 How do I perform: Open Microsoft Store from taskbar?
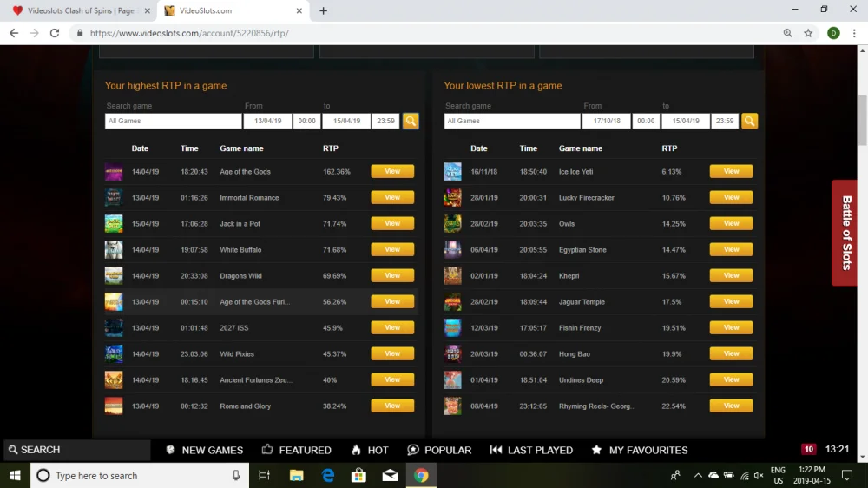pos(358,475)
